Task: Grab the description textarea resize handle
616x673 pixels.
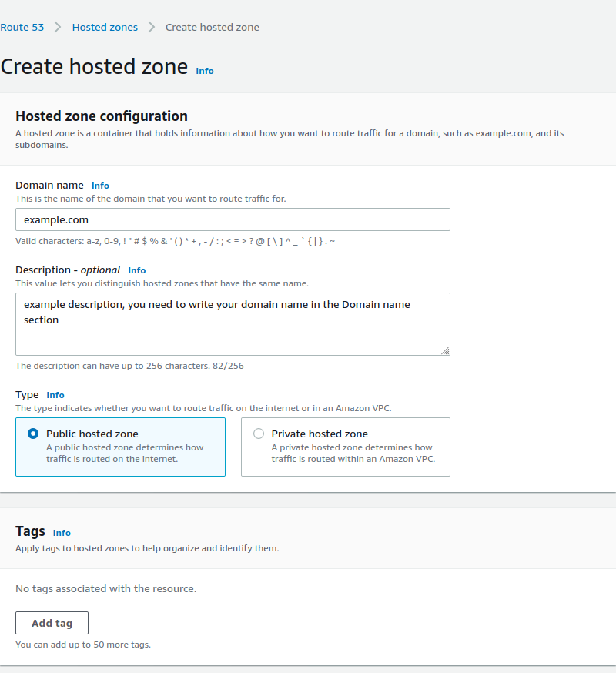Action: tap(445, 350)
